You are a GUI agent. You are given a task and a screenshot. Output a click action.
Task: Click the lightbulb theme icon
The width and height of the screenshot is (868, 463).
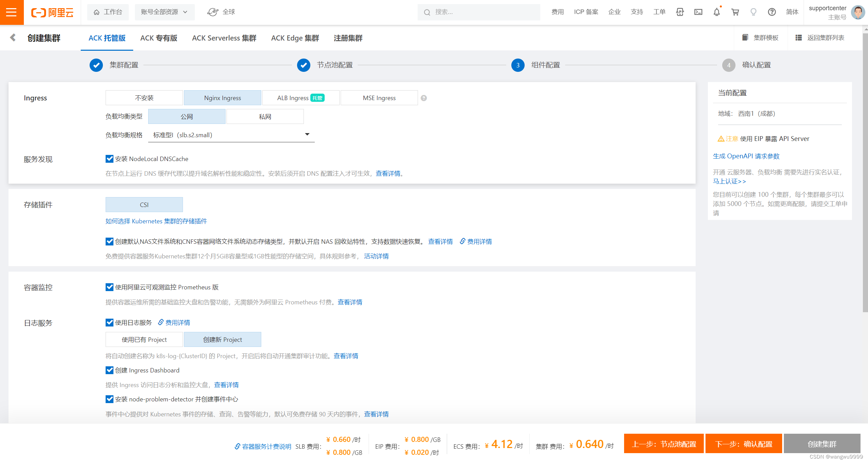(753, 12)
